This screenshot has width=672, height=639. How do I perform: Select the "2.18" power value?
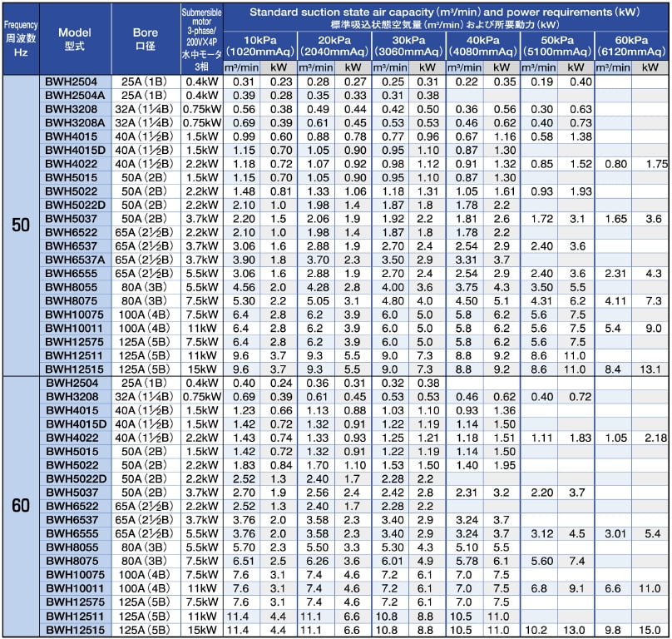tap(656, 438)
